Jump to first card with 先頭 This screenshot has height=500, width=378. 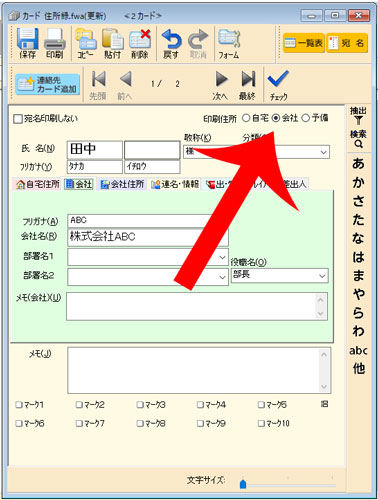98,85
